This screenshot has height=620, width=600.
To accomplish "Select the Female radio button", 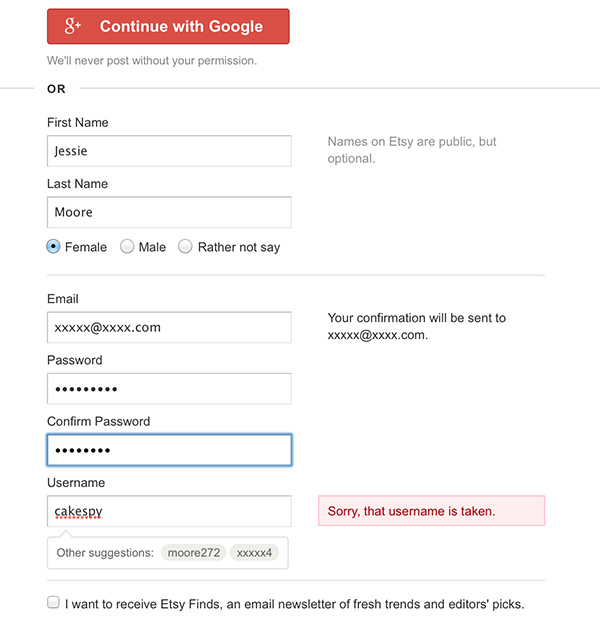I will [53, 247].
